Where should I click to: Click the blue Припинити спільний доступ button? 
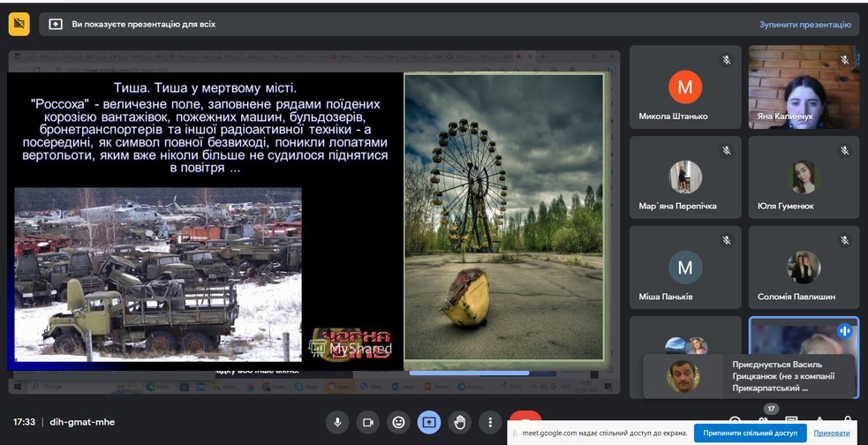pyautogui.click(x=750, y=433)
